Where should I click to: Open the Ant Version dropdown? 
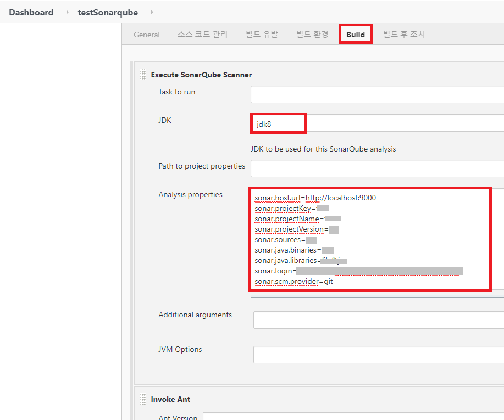tap(353, 417)
